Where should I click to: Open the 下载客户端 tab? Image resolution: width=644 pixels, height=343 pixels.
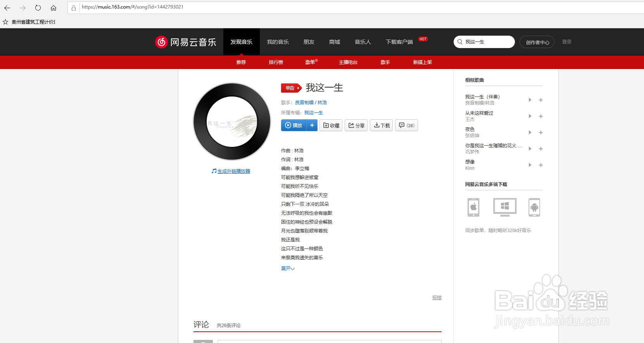coord(399,42)
